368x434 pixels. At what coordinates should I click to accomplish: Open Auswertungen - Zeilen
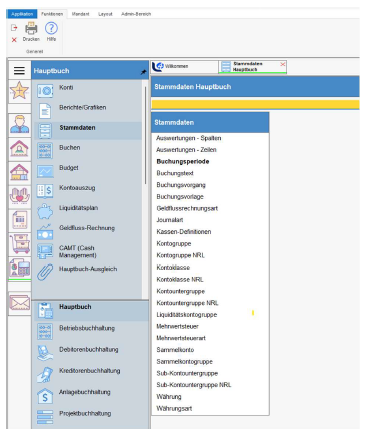coord(186,150)
